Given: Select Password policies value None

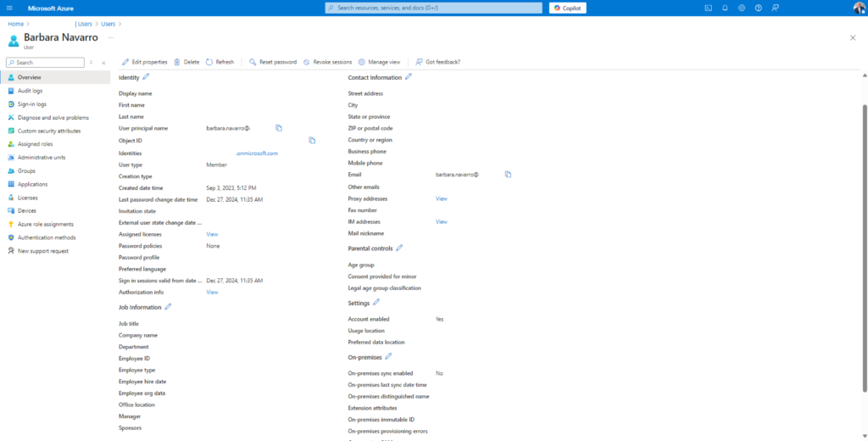Looking at the screenshot, I should (213, 246).
